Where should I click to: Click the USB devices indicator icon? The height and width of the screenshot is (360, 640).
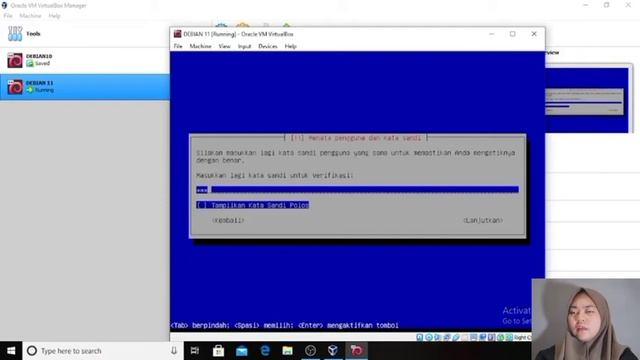pyautogui.click(x=456, y=337)
